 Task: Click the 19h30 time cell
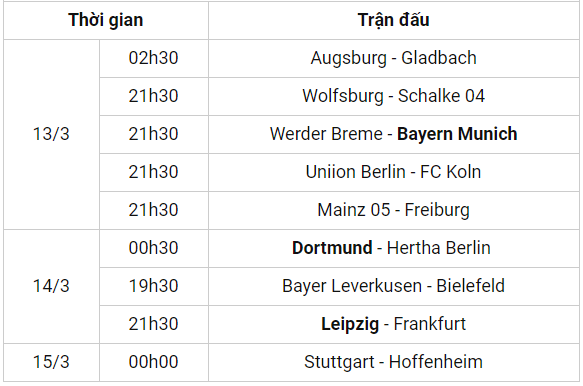coord(154,286)
